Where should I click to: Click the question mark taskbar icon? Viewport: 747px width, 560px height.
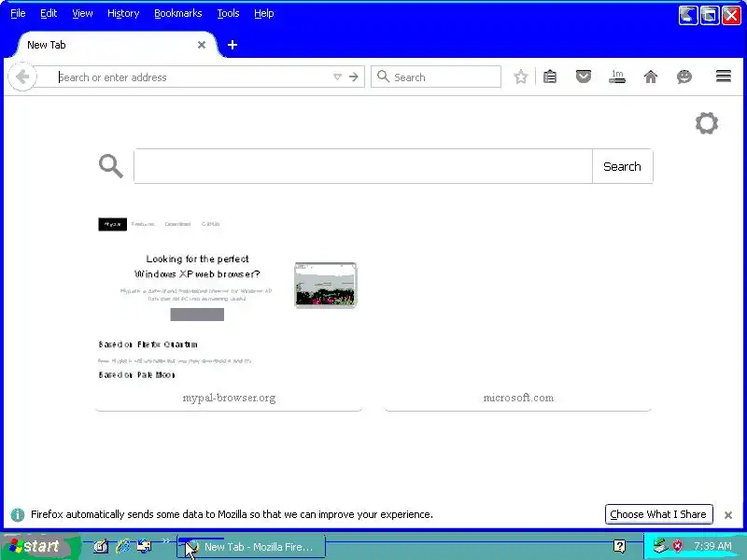click(x=619, y=546)
